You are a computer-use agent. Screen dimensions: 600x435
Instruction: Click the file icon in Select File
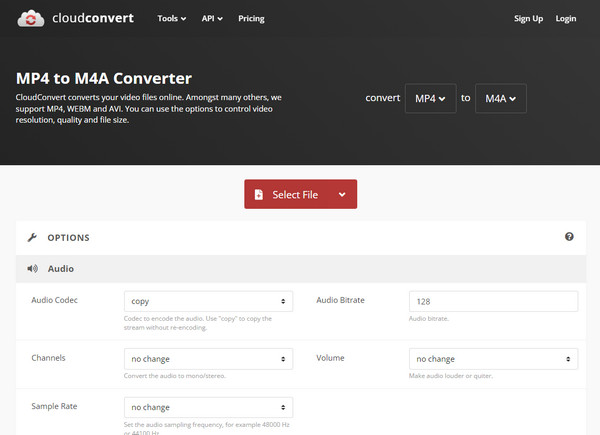[259, 194]
